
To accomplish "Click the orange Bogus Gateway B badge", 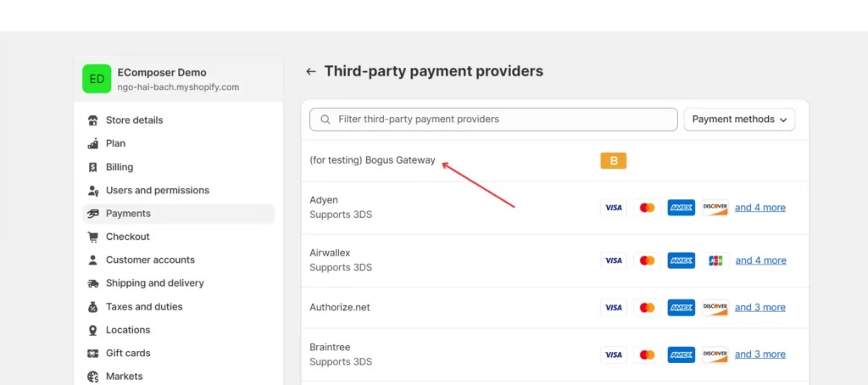I will pyautogui.click(x=613, y=161).
